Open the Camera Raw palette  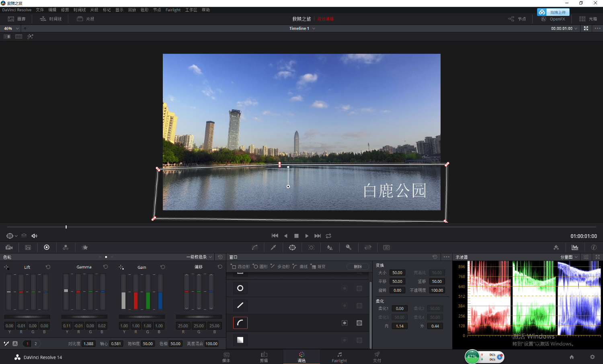click(x=9, y=247)
